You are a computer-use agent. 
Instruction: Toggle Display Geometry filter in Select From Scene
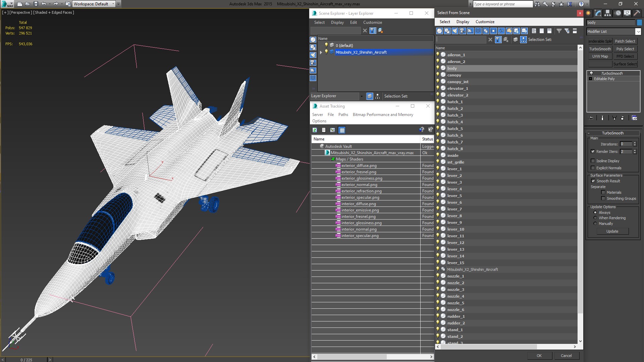[439, 31]
